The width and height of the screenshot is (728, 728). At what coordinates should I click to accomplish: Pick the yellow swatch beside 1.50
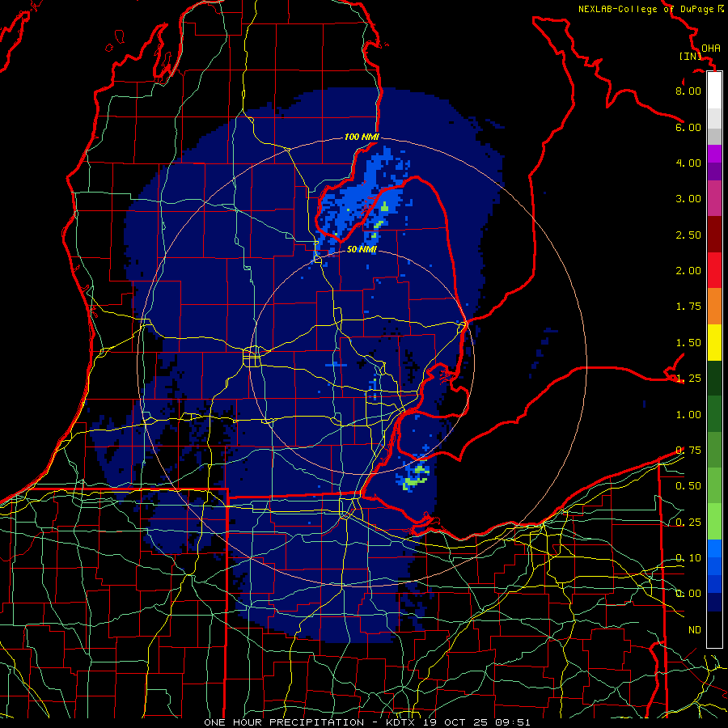point(714,342)
